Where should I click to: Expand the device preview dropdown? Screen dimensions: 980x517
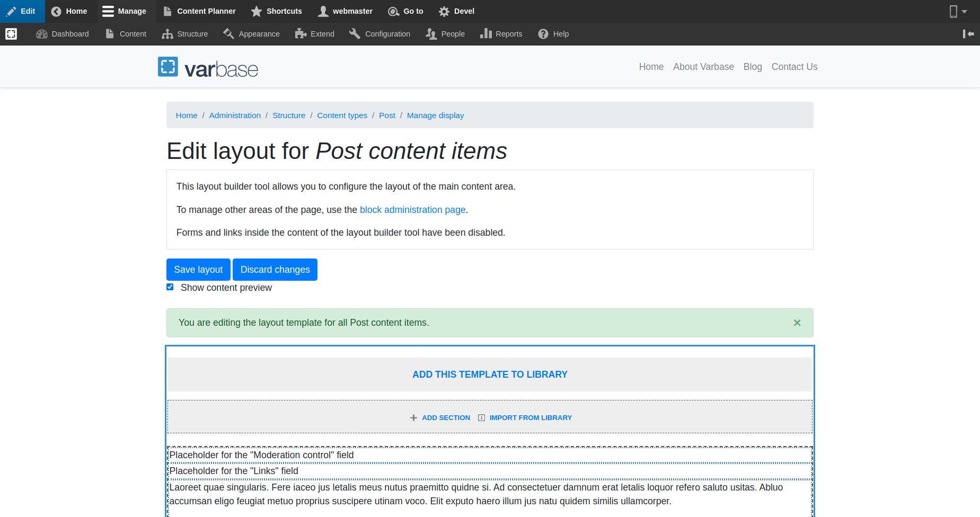click(958, 11)
